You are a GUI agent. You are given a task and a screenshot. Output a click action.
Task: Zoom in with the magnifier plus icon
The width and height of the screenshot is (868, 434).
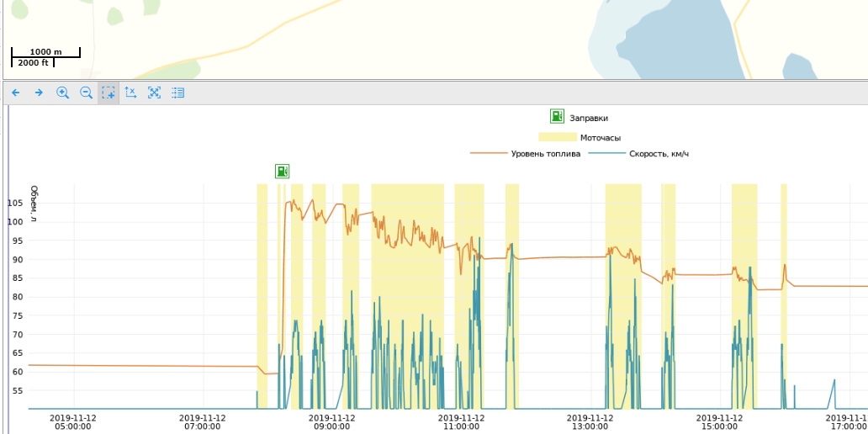click(62, 93)
